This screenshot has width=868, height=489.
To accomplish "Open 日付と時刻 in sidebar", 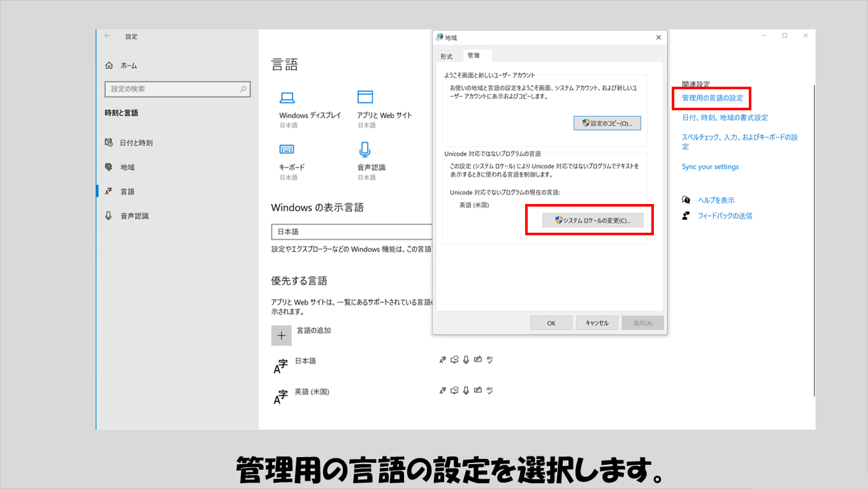I will 136,143.
